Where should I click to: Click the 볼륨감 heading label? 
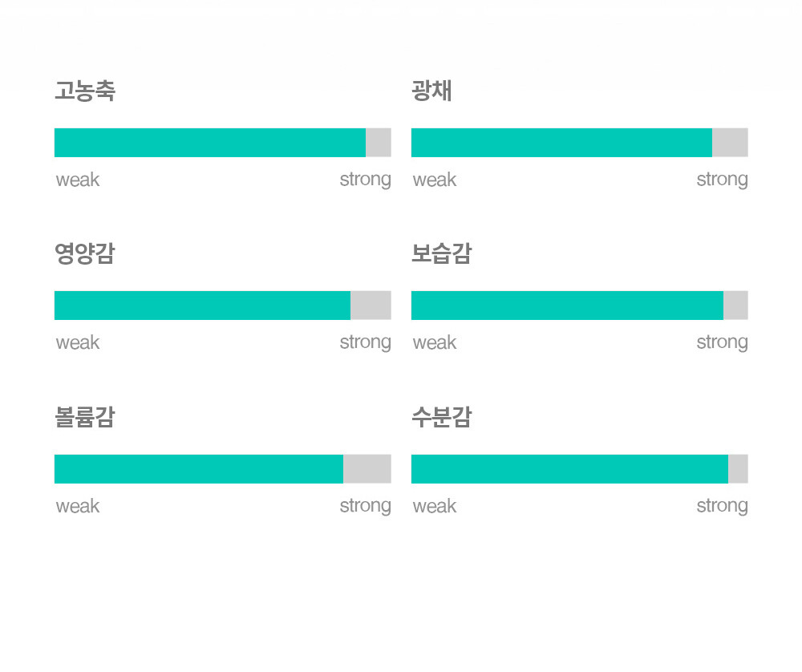(x=85, y=417)
